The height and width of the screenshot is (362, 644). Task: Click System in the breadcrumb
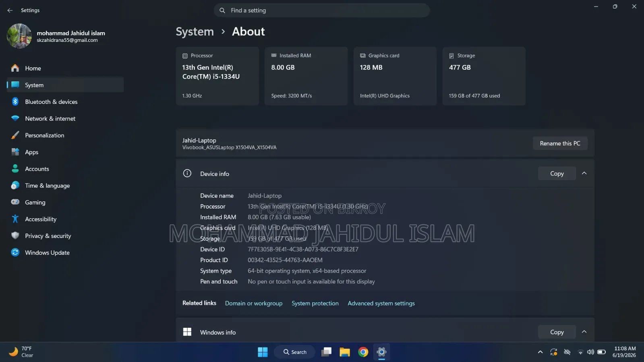point(195,31)
